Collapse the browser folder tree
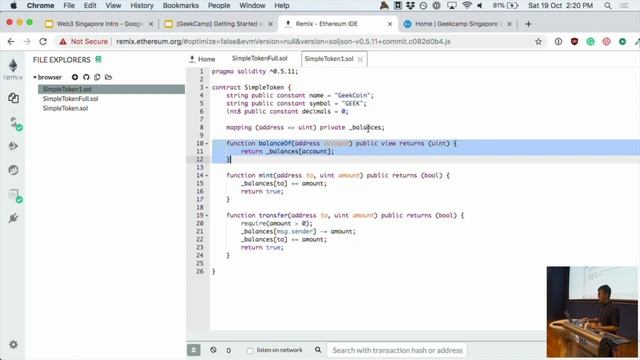Image resolution: width=640 pixels, height=360 pixels. (35, 77)
